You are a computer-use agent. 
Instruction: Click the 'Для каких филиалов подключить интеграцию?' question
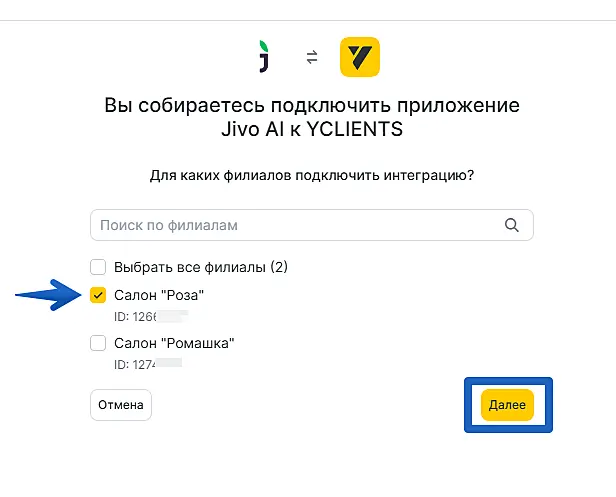[x=312, y=175]
